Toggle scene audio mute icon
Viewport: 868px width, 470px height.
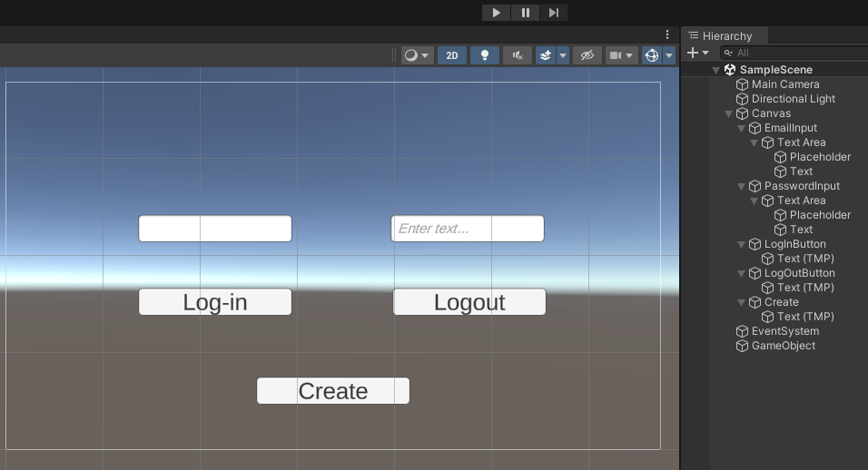(518, 55)
